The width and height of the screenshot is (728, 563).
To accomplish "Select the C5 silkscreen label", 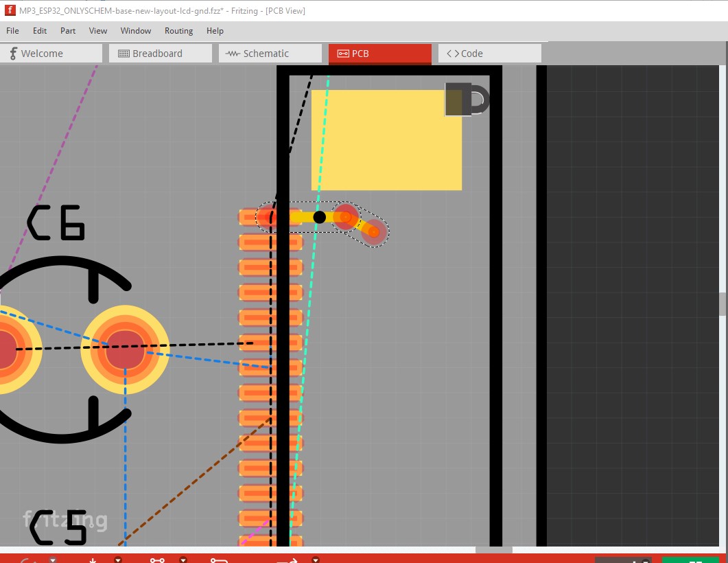I will (x=59, y=527).
